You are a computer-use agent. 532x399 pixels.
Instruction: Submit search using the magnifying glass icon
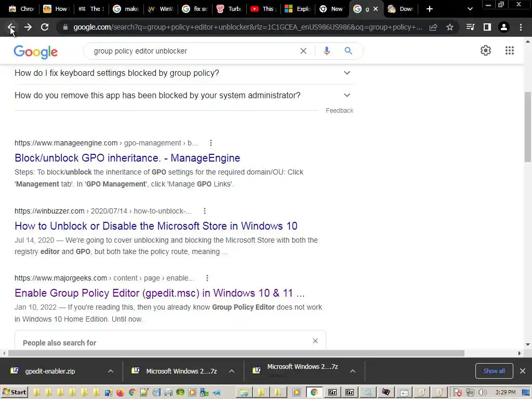click(348, 51)
